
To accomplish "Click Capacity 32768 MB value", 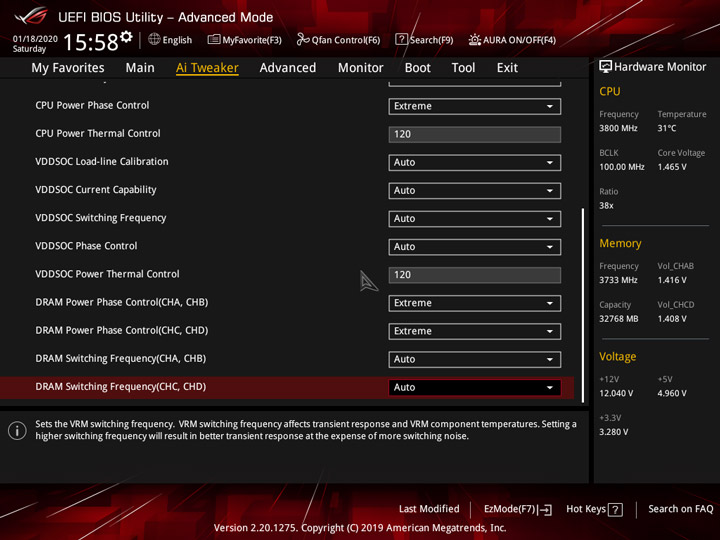I will pos(619,319).
